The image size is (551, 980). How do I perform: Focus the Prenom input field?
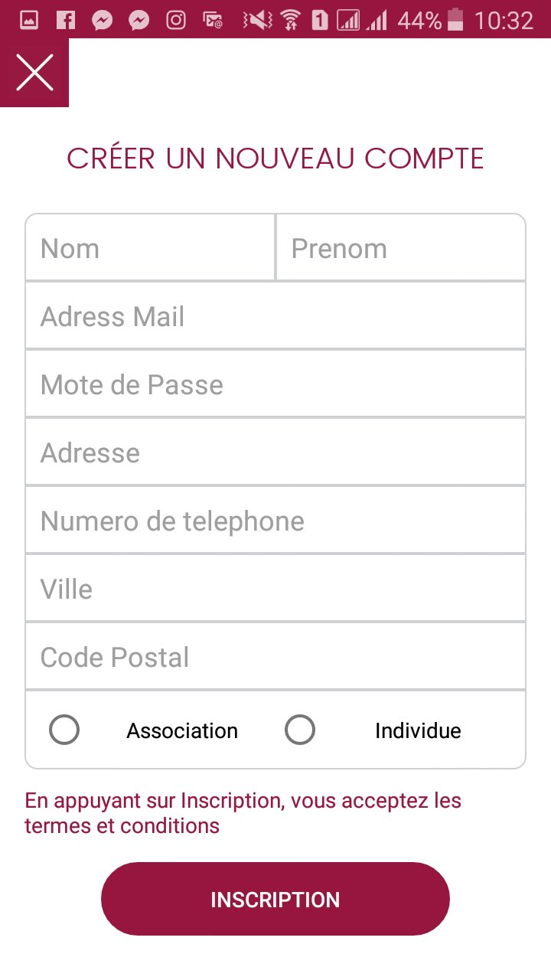[x=400, y=248]
